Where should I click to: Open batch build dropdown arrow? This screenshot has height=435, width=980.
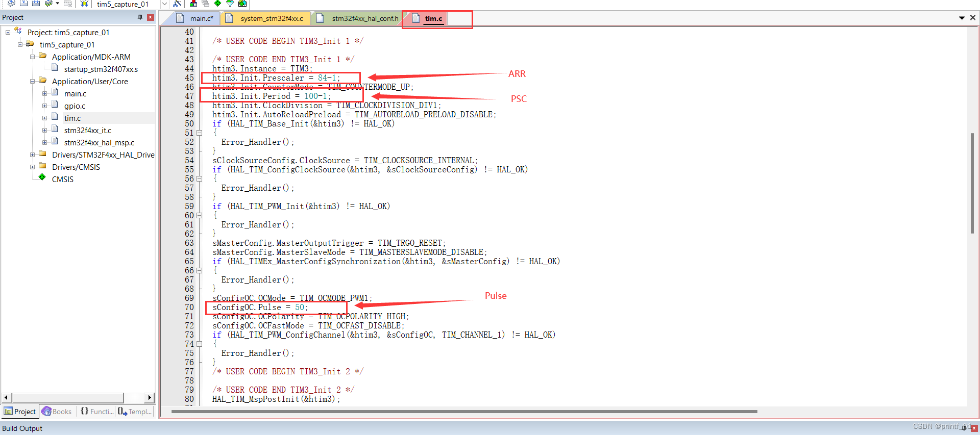pyautogui.click(x=57, y=3)
